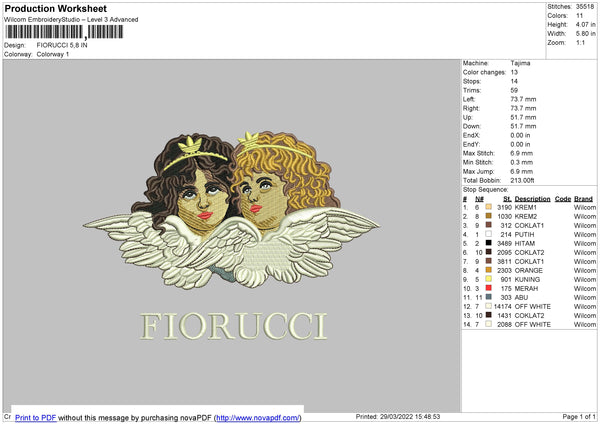
Task: Click the 'Max Stitch' value '6.9 mm'
Action: click(x=521, y=153)
